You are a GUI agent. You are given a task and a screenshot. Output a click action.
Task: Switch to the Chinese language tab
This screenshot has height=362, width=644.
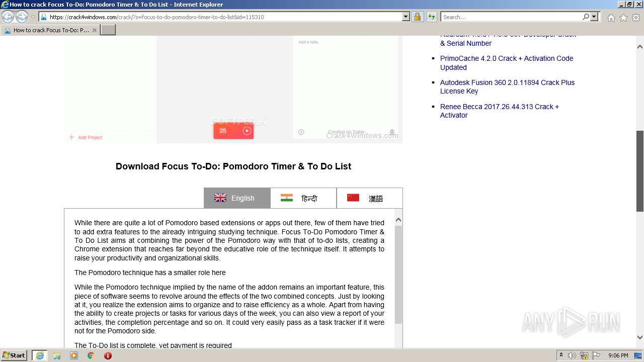[x=369, y=198]
